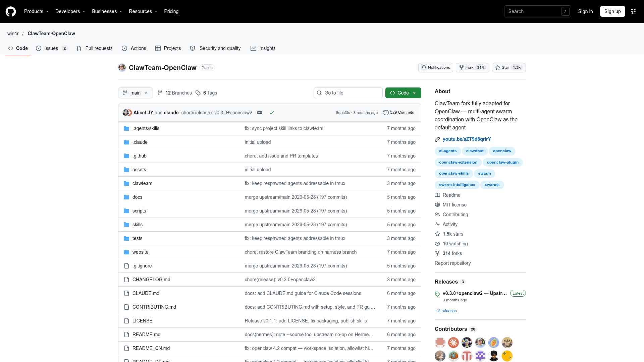Click the Sign up button
The image size is (644, 362).
(612, 11)
